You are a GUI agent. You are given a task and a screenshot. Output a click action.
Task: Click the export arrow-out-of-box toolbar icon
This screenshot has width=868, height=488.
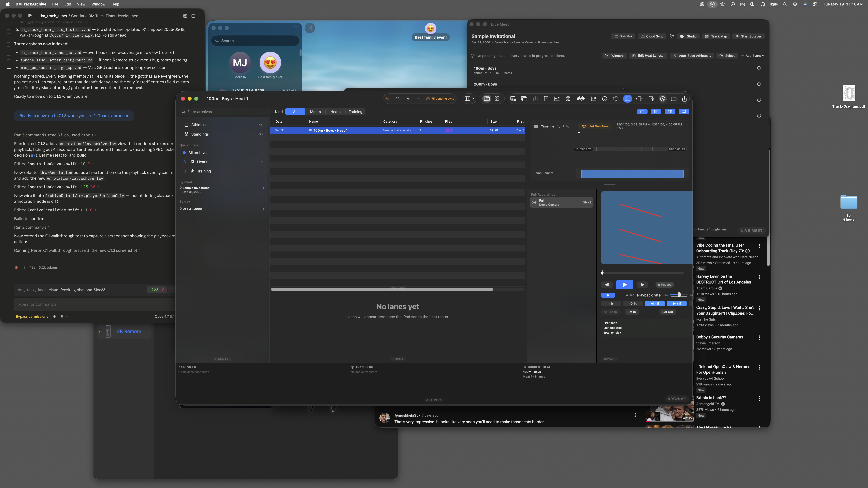651,99
